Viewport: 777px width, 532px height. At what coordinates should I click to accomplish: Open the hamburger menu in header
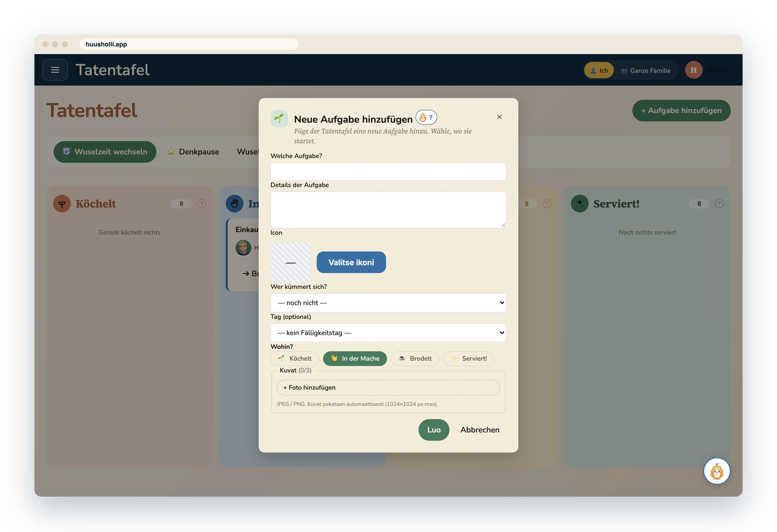[55, 70]
